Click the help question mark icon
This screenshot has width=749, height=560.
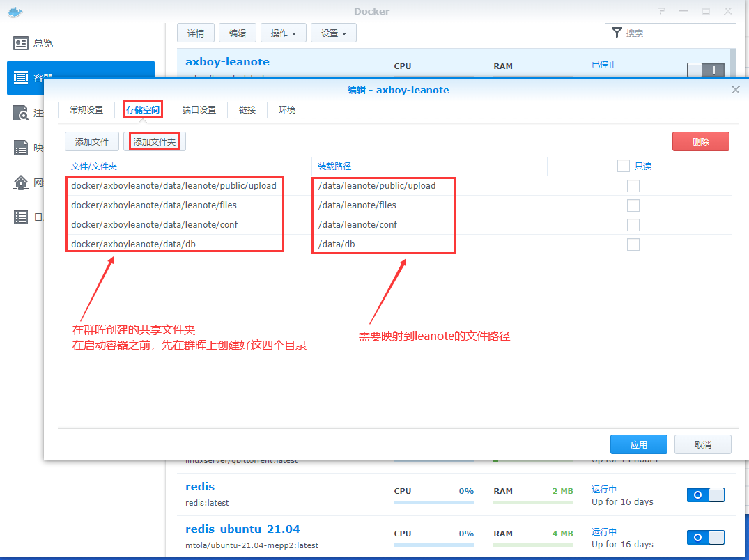(661, 11)
